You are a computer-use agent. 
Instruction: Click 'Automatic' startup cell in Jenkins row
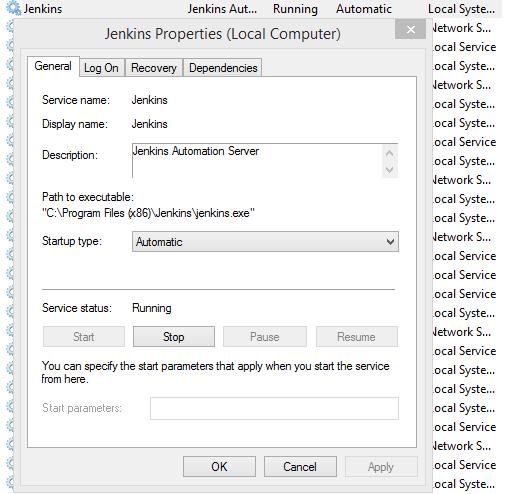click(x=364, y=9)
